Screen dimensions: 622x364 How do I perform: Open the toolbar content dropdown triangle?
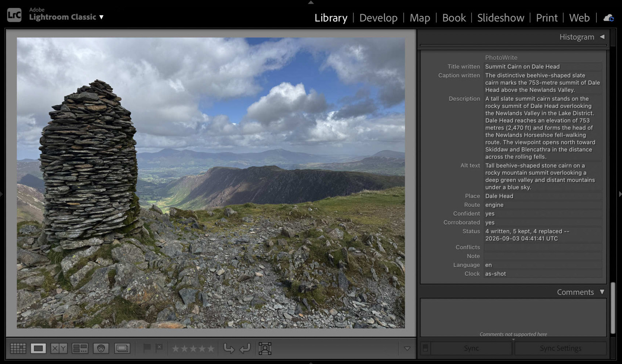[407, 348]
